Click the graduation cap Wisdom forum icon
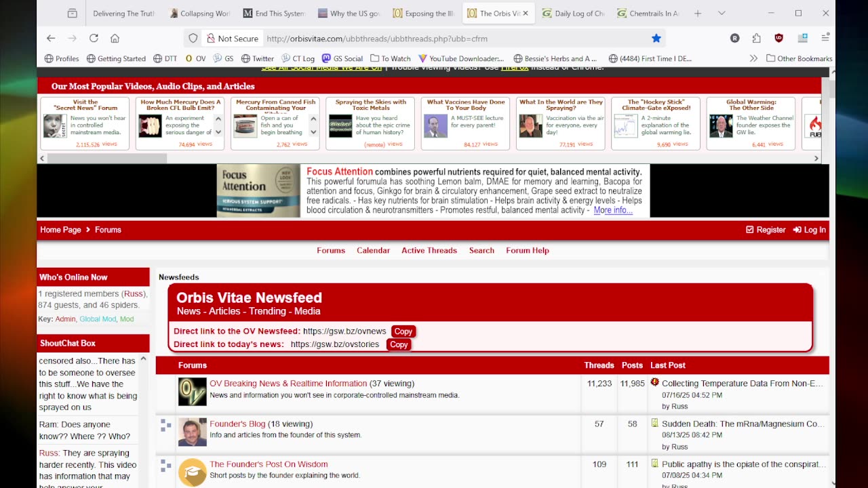The width and height of the screenshot is (868, 488). click(192, 472)
